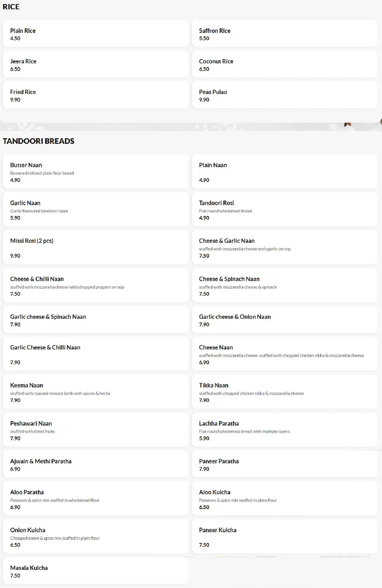Screen dimensions: 382x588
Task: Select the Cheese & Garlic Naan title
Action: [x=227, y=241]
